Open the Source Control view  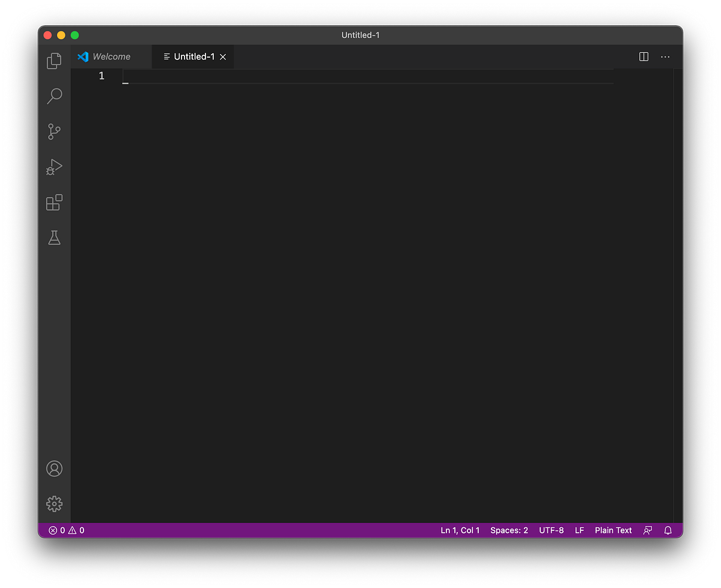54,132
